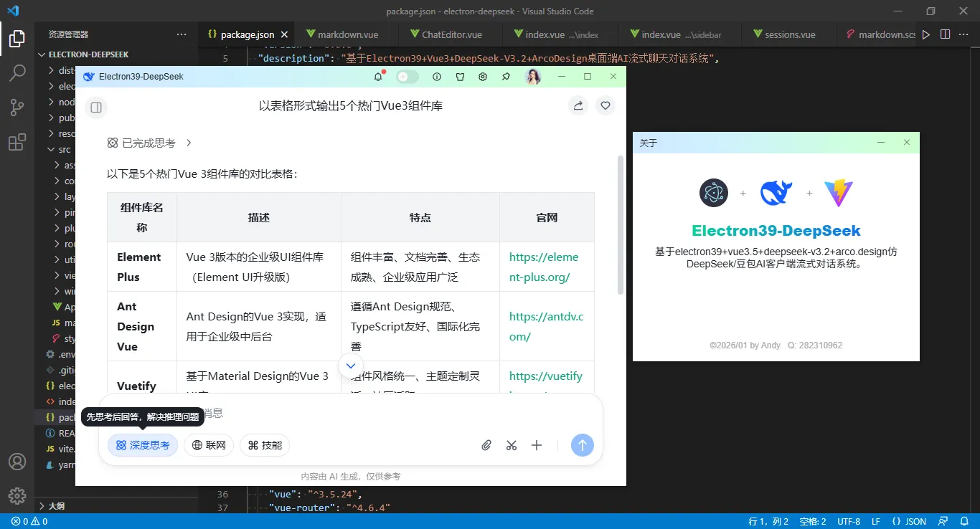The image size is (980, 529).
Task: Share the conversation via the share icon
Action: 578,105
